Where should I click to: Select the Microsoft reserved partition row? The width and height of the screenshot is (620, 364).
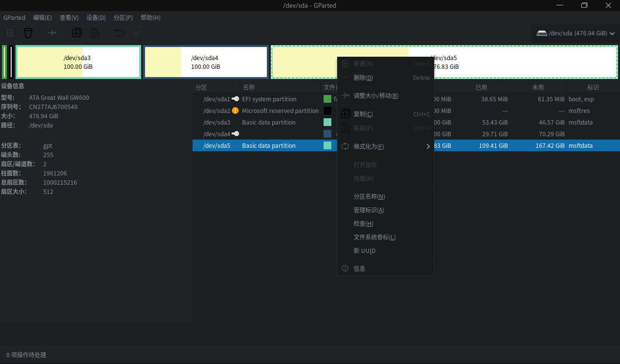[406, 111]
